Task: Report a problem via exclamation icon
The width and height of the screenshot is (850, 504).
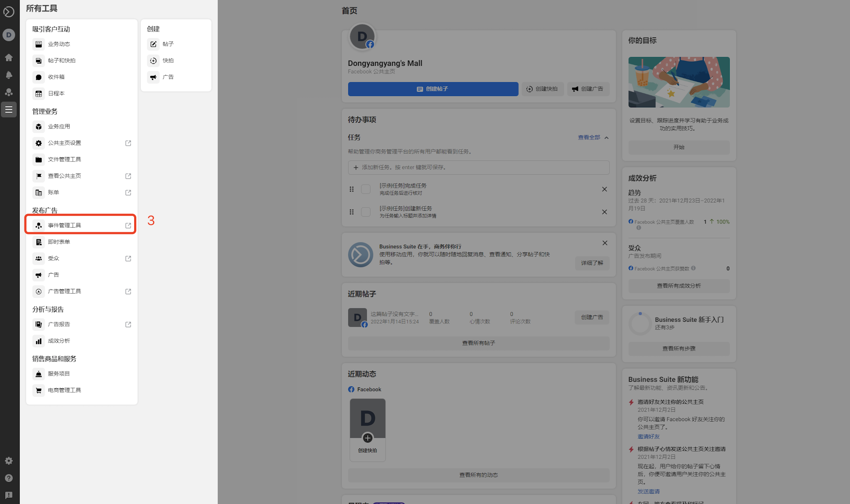Action: coord(9,495)
